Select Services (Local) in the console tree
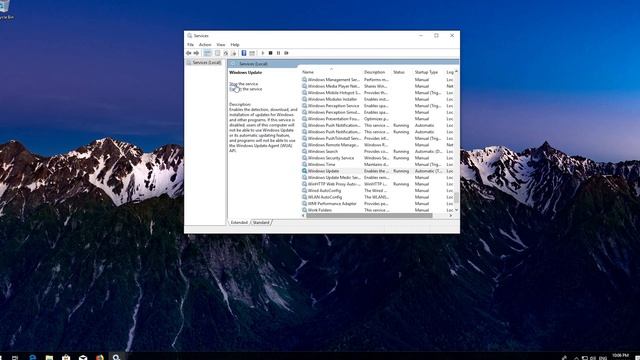640x360 pixels. click(204, 62)
